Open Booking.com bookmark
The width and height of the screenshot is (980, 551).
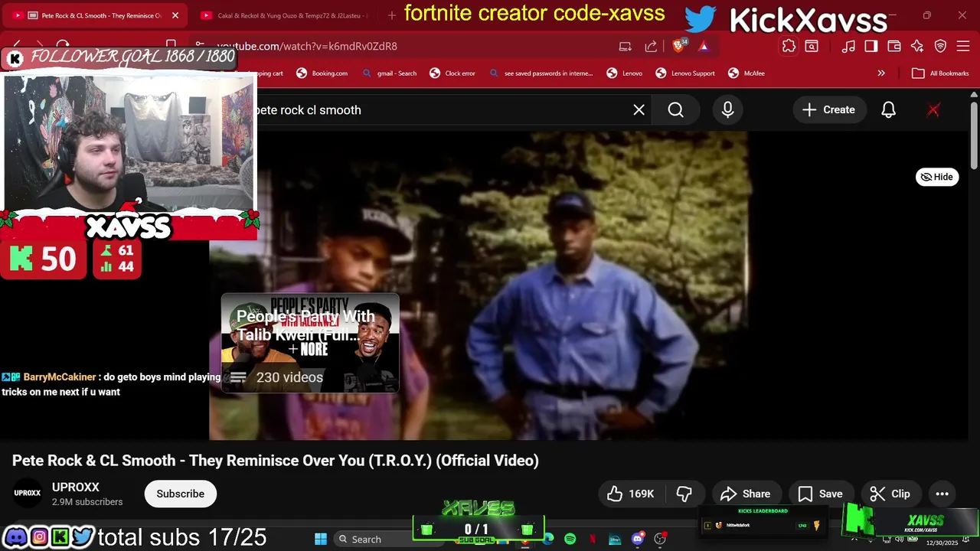pyautogui.click(x=322, y=73)
